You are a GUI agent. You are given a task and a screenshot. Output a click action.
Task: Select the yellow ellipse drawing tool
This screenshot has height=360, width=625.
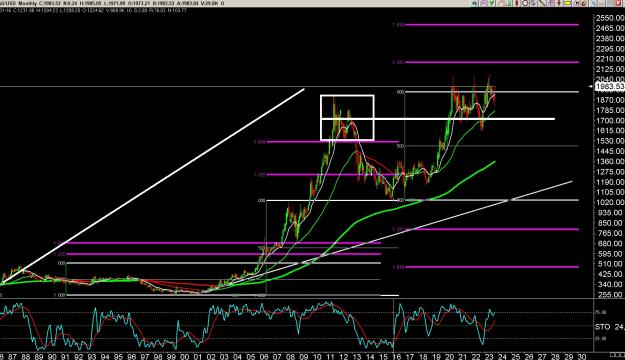pos(567,3)
